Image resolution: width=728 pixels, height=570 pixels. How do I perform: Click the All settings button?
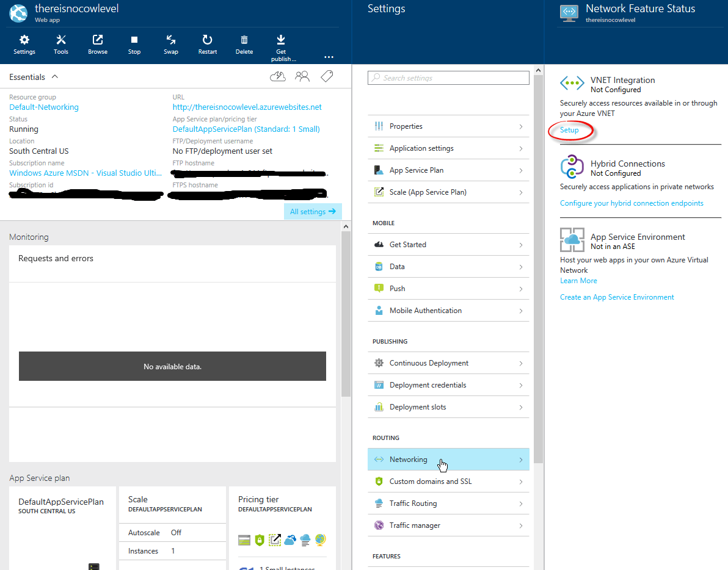click(313, 212)
